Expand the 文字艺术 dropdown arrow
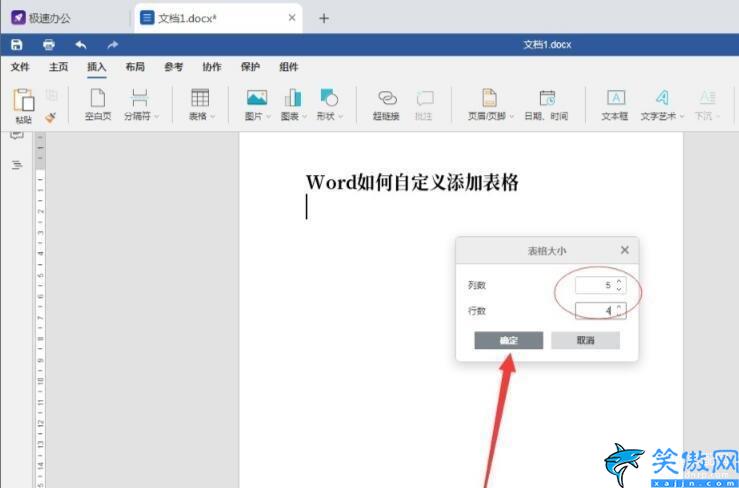Viewport: 739px width, 488px height. coord(681,116)
